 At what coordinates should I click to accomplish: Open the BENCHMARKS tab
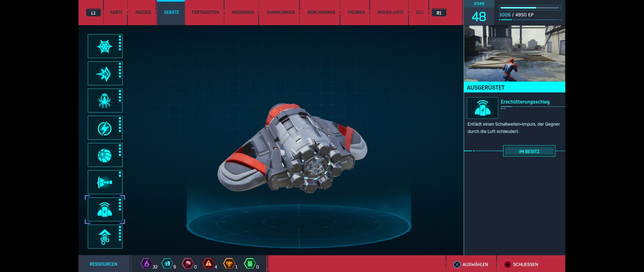coord(321,12)
